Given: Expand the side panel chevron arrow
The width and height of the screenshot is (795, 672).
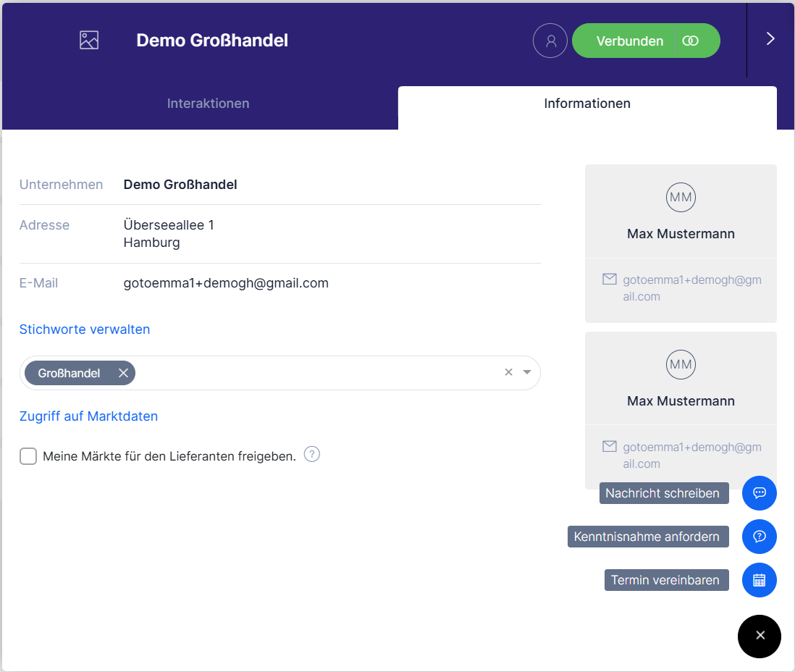Looking at the screenshot, I should pos(770,39).
